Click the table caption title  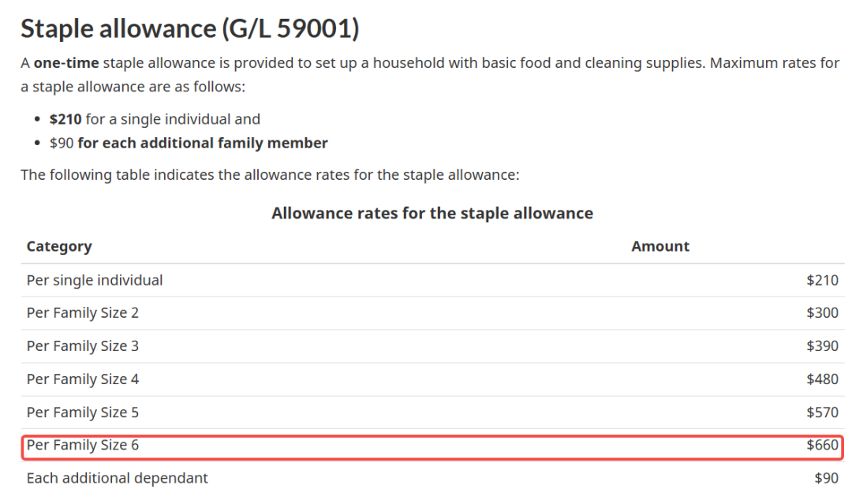[432, 213]
